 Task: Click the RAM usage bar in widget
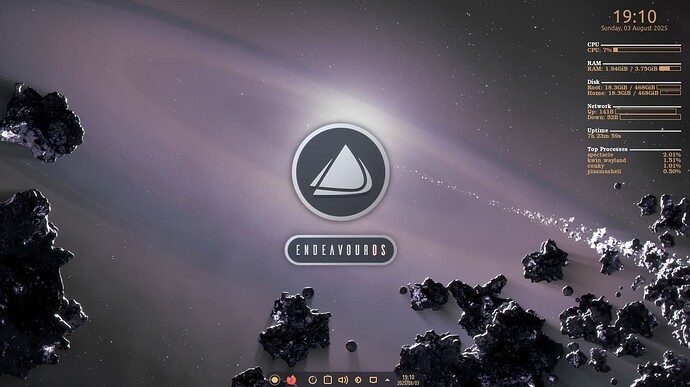[x=670, y=69]
